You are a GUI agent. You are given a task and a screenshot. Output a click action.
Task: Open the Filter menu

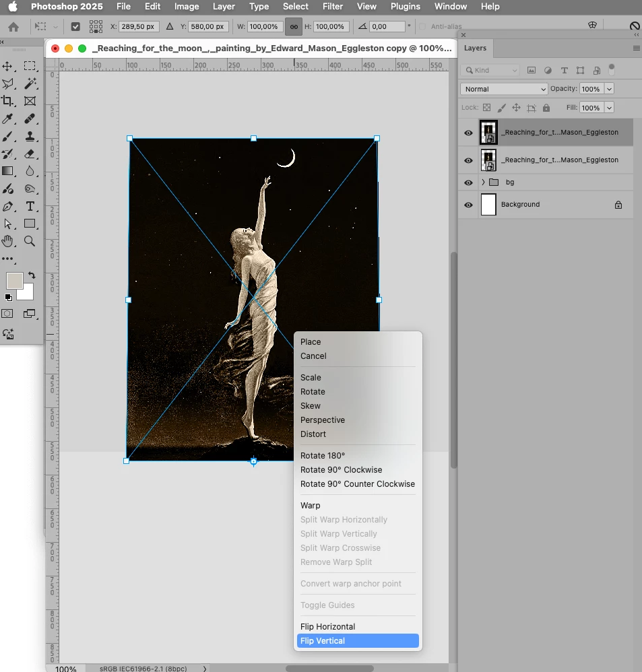pos(332,7)
